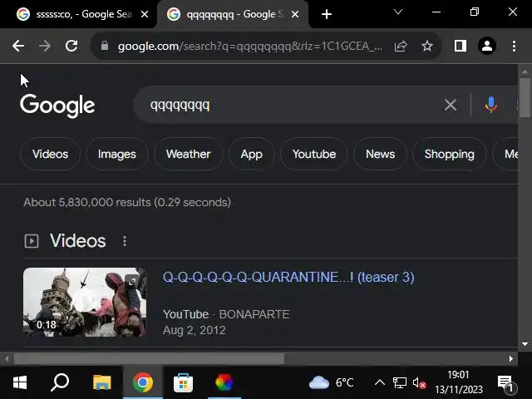Click the horizontal scrollbar thumb
Screen dimensions: 532x399
click(x=149, y=358)
